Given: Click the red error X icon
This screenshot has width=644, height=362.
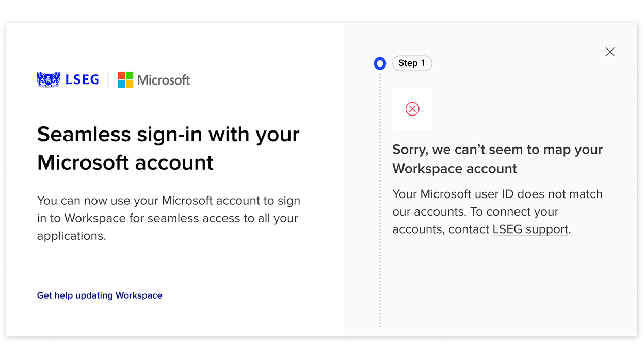Looking at the screenshot, I should pos(412,109).
